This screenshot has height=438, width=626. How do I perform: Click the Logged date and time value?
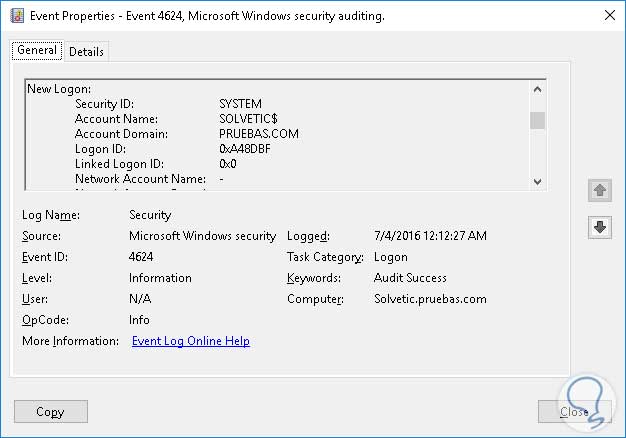pyautogui.click(x=430, y=236)
